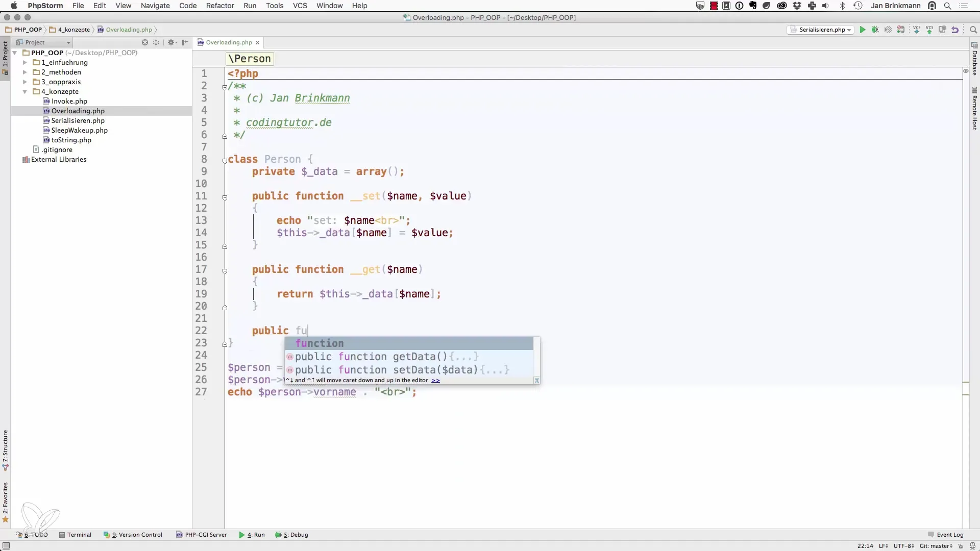The height and width of the screenshot is (551, 980).
Task: Fold the class Person block at line 8
Action: (x=225, y=160)
